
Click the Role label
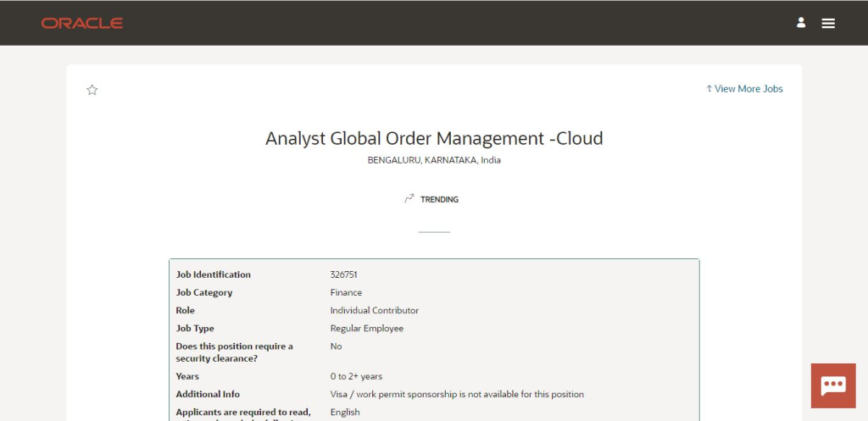tap(186, 310)
